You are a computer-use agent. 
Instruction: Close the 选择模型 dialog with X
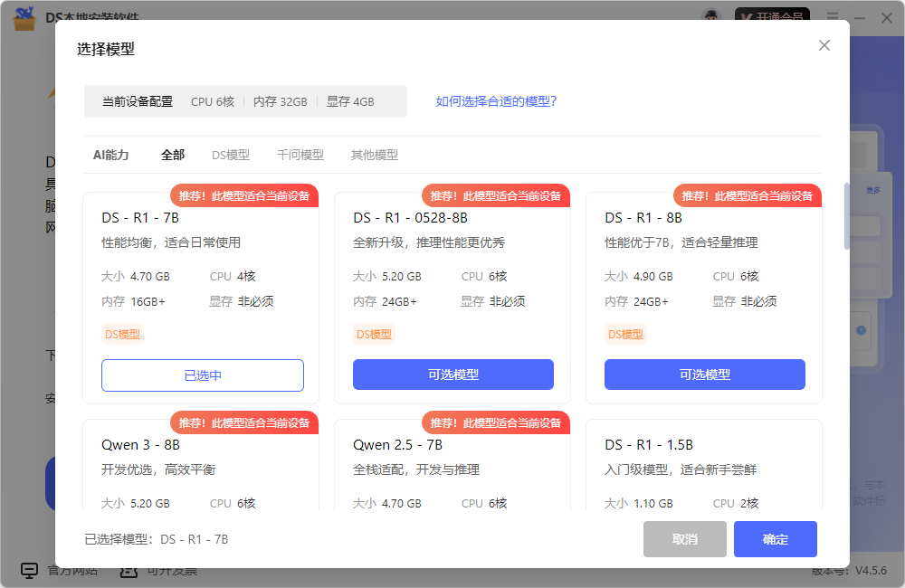point(824,44)
